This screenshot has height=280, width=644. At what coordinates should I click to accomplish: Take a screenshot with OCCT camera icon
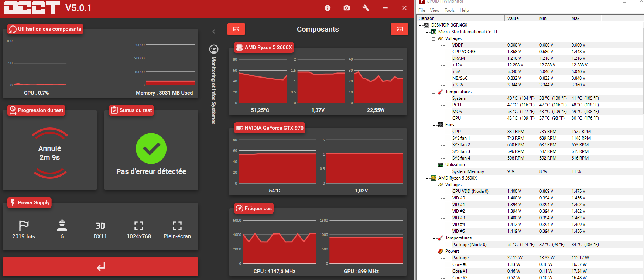[347, 8]
